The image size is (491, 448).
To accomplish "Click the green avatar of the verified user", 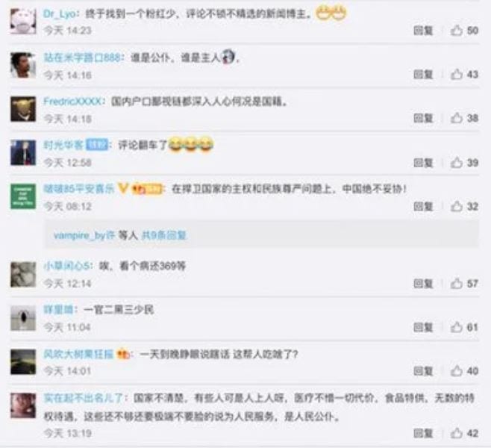I will 23,196.
